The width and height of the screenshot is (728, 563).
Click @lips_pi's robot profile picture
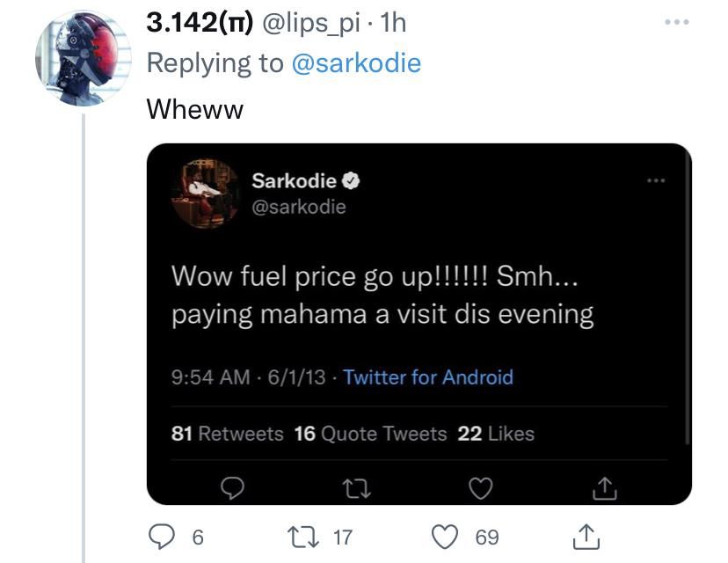pos(85,48)
